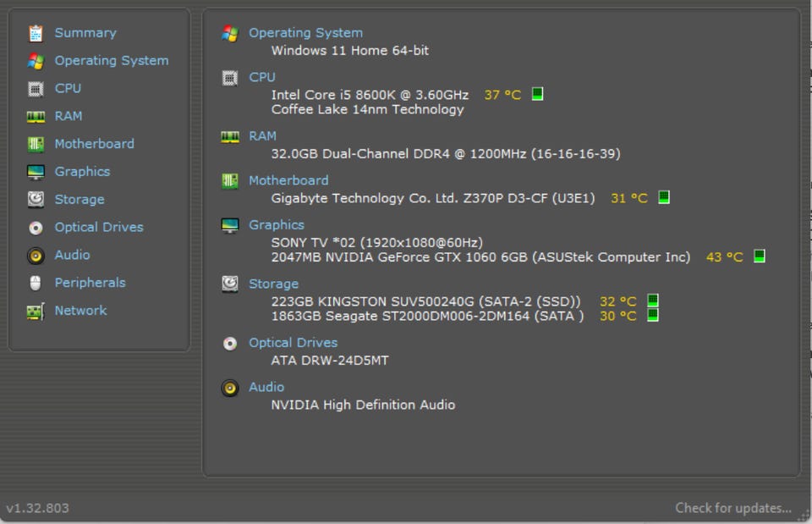Viewport: 812px width, 524px height.
Task: Click the Audio speaker icon in summary panel
Action: click(x=230, y=388)
